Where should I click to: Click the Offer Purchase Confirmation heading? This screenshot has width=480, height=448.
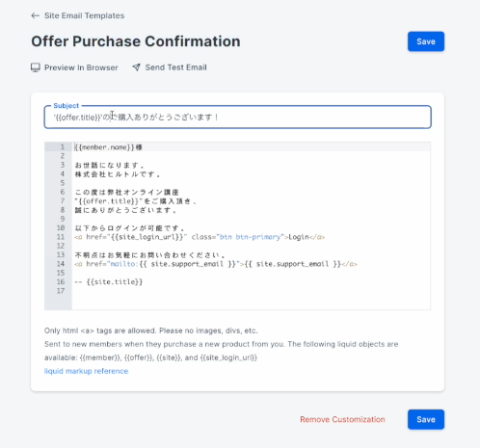point(136,41)
